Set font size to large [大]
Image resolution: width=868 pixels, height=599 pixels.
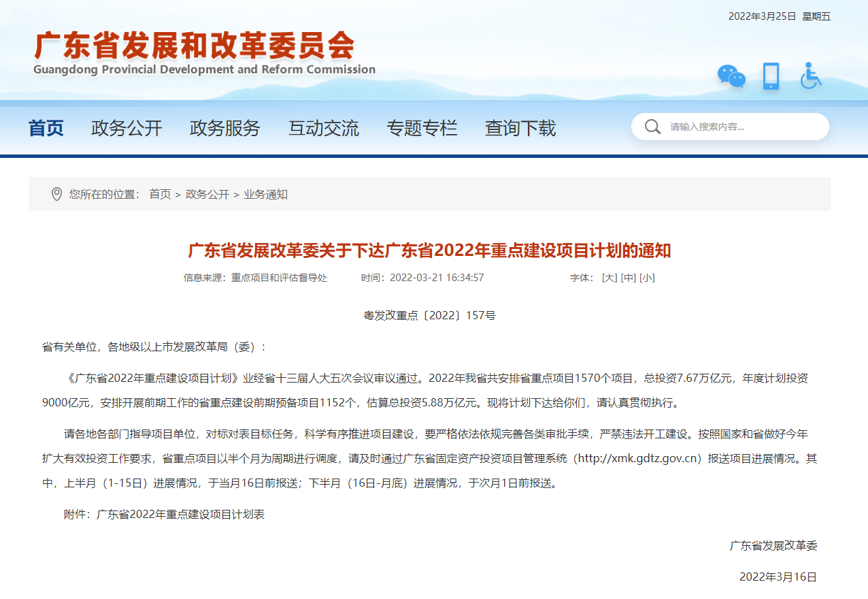[x=610, y=278]
